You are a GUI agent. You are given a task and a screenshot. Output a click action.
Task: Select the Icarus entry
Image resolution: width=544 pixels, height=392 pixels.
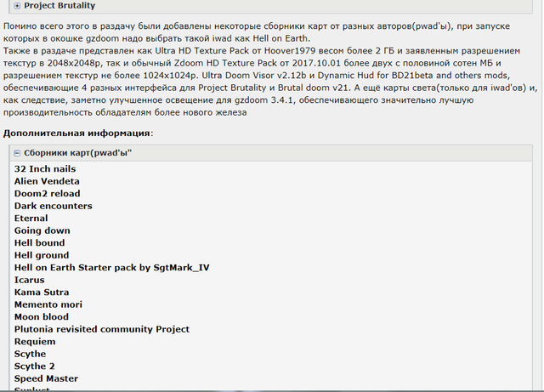(x=29, y=280)
